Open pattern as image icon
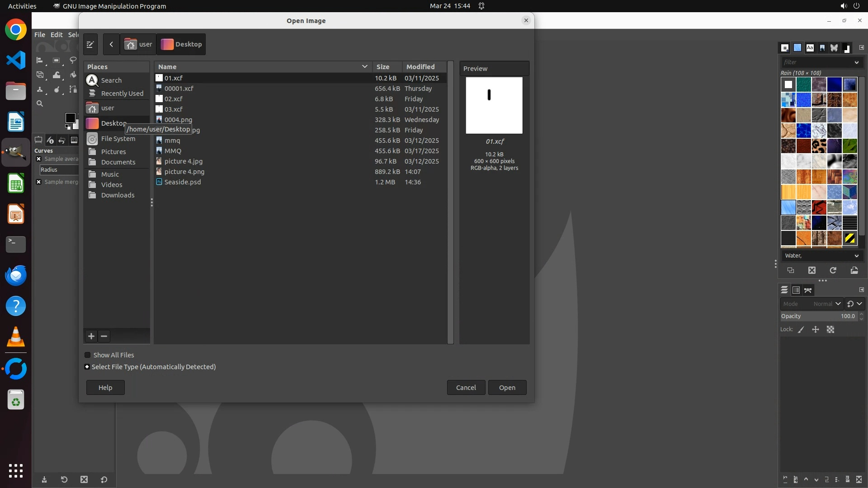Image resolution: width=868 pixels, height=488 pixels. pyautogui.click(x=854, y=270)
